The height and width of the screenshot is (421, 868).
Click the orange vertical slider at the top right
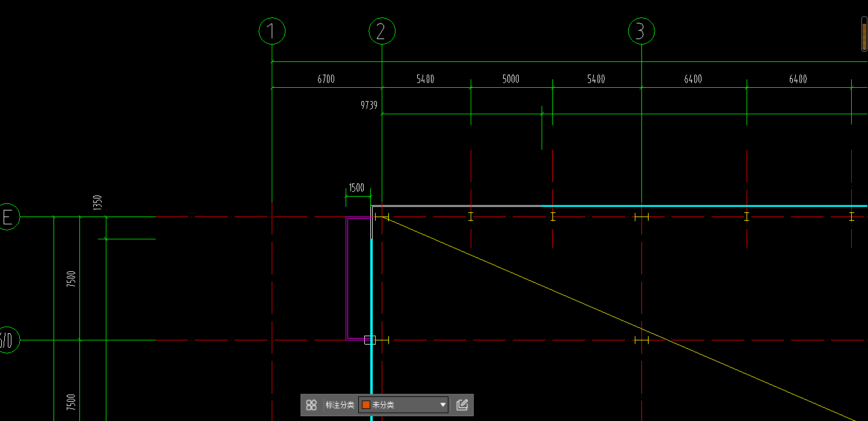coord(864,34)
